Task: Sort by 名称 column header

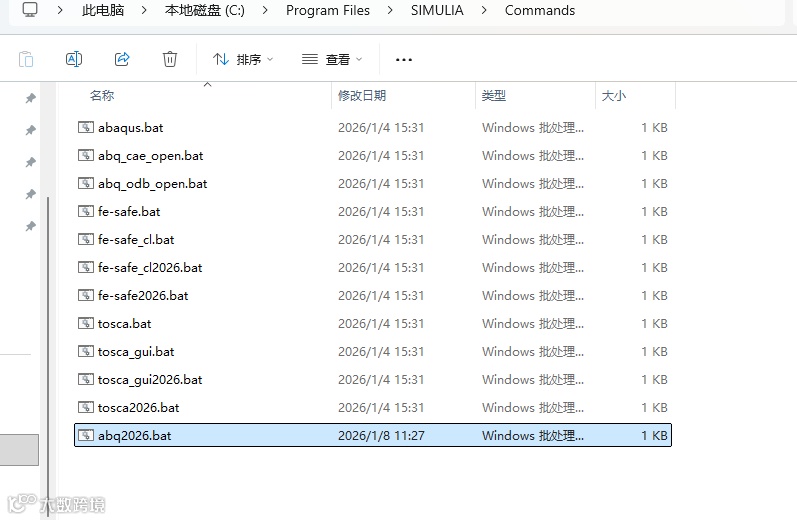Action: point(102,96)
